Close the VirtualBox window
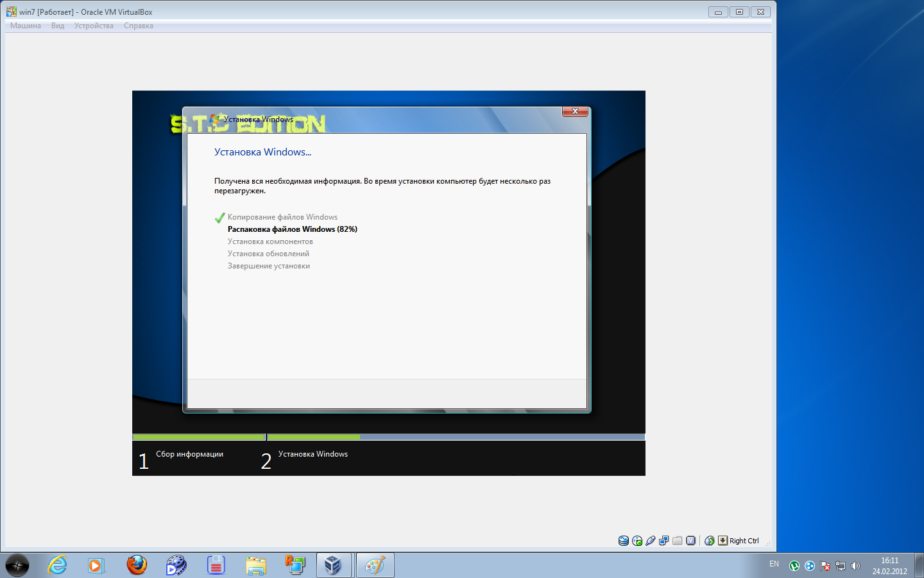Image resolution: width=924 pixels, height=578 pixels. click(760, 12)
